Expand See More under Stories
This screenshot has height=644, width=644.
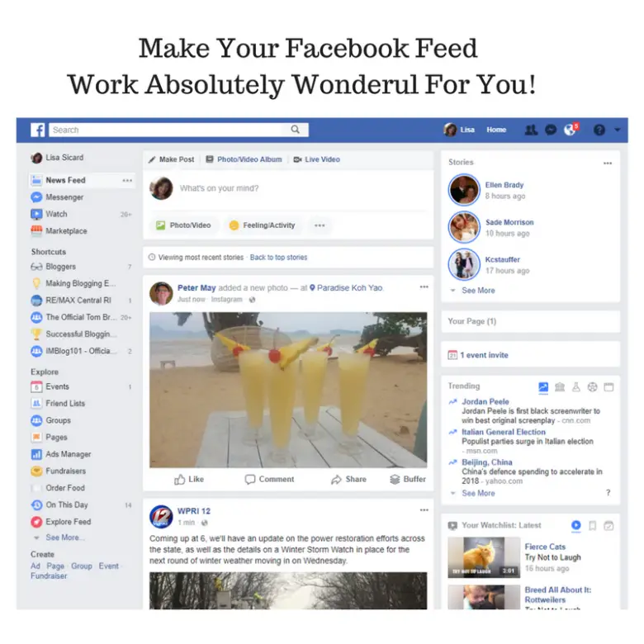click(478, 291)
